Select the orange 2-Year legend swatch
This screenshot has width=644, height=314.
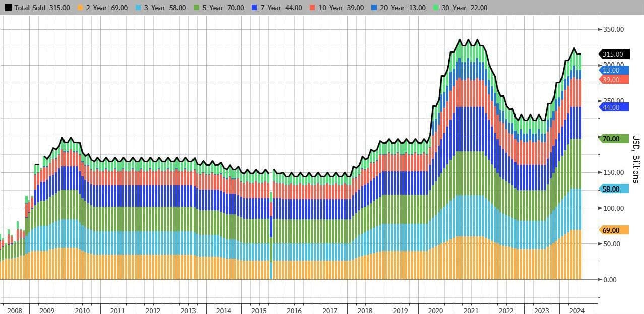(81, 8)
